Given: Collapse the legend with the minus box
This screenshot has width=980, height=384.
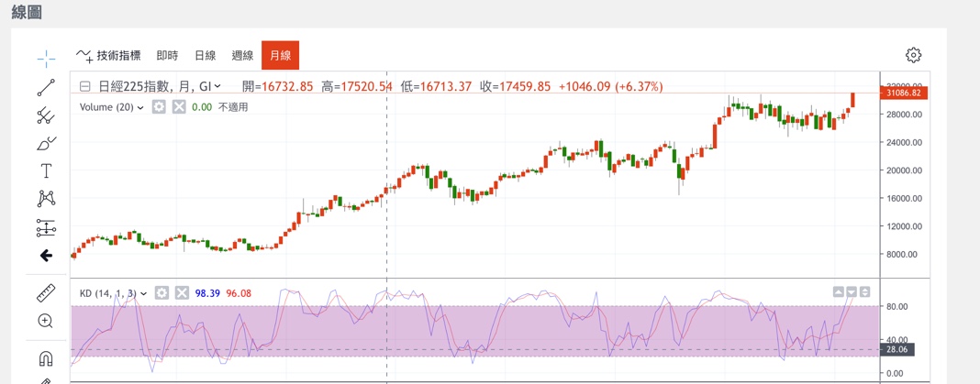Looking at the screenshot, I should [x=85, y=87].
